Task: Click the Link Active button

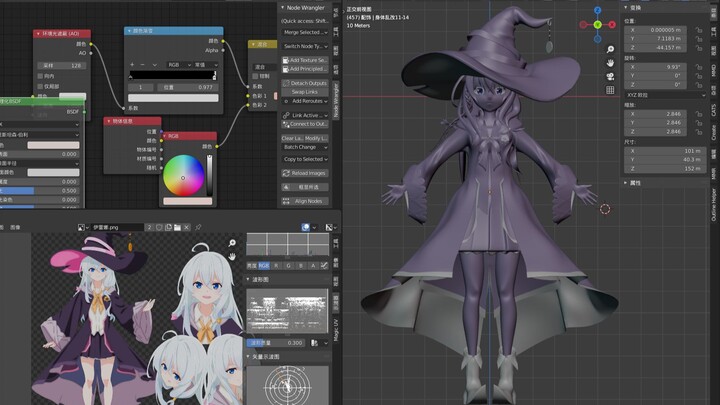Action: [x=305, y=115]
